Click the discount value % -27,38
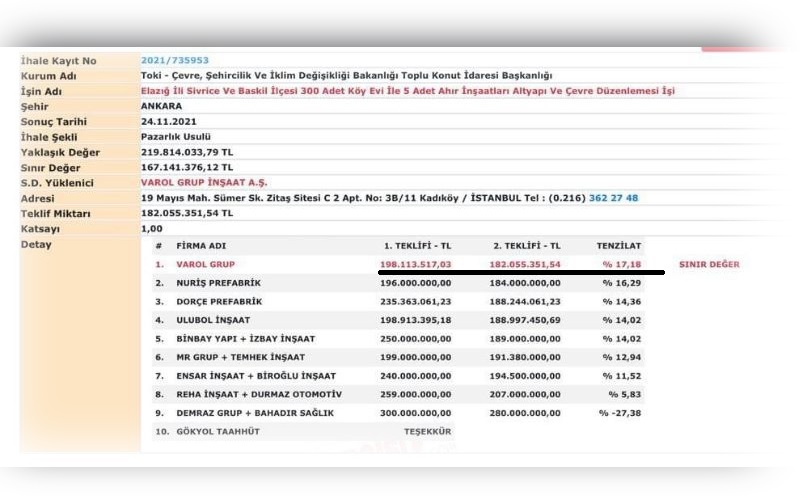 [x=620, y=413]
